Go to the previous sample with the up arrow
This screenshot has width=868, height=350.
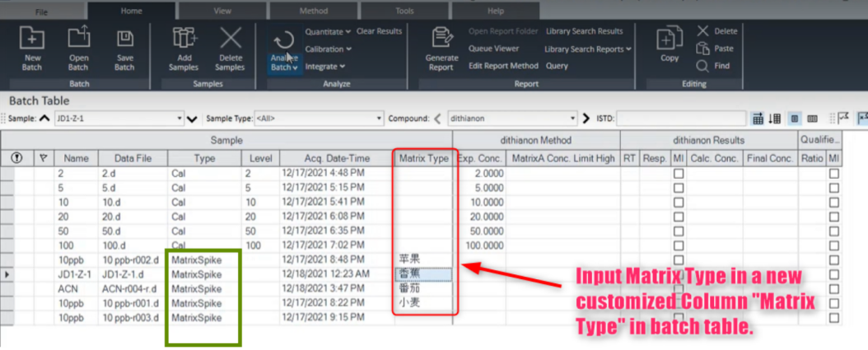[45, 119]
